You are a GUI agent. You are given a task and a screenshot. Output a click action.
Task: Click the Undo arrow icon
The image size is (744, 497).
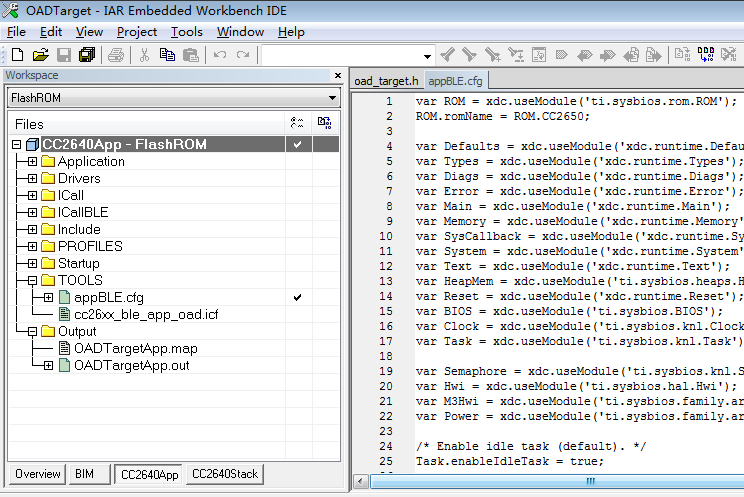[220, 55]
